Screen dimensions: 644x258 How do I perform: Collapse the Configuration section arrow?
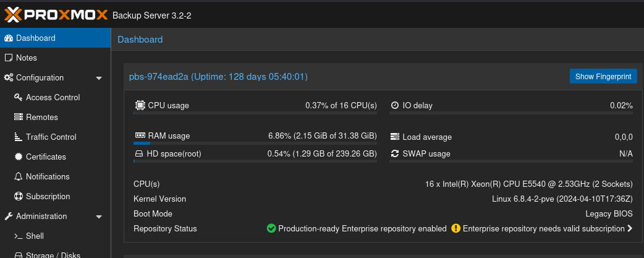99,78
